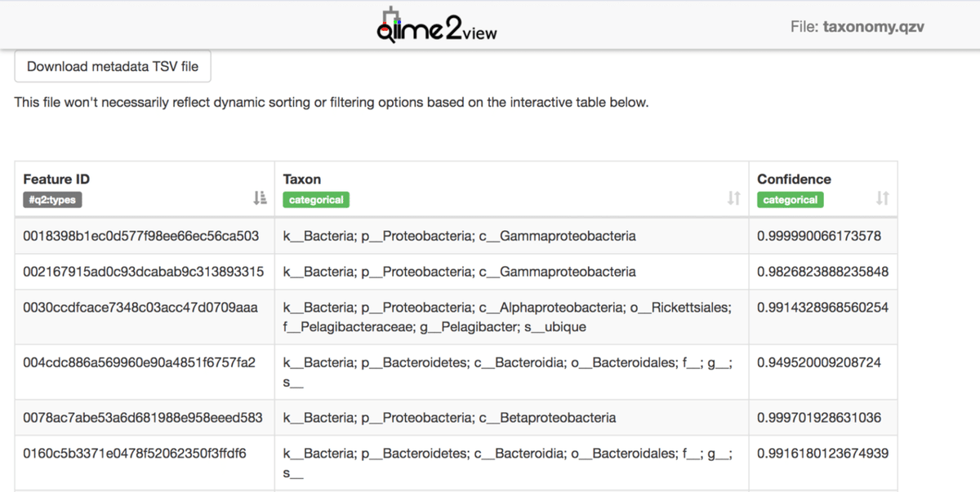The width and height of the screenshot is (980, 492).
Task: Click the QIIME 2 View logo
Action: [x=435, y=23]
